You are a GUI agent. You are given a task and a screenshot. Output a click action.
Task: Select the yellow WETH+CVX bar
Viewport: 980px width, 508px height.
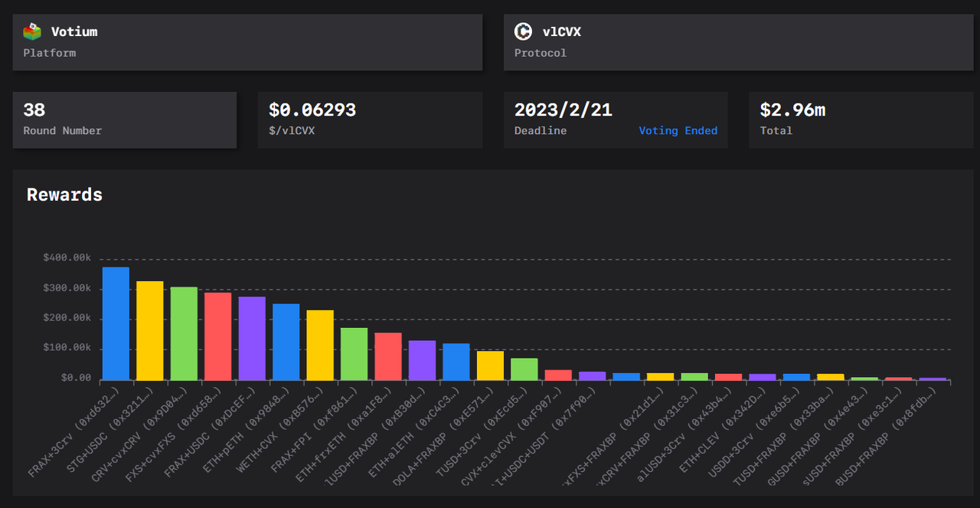click(x=320, y=345)
